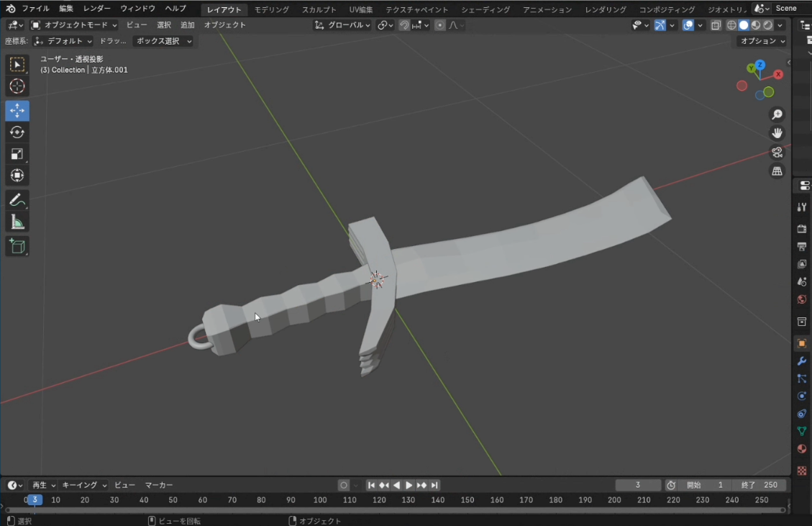Select the Move tool in toolbar
The width and height of the screenshot is (812, 526).
(x=17, y=111)
